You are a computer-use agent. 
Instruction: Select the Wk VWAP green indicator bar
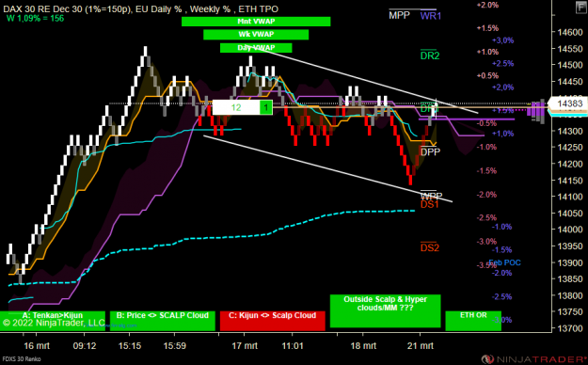point(256,35)
